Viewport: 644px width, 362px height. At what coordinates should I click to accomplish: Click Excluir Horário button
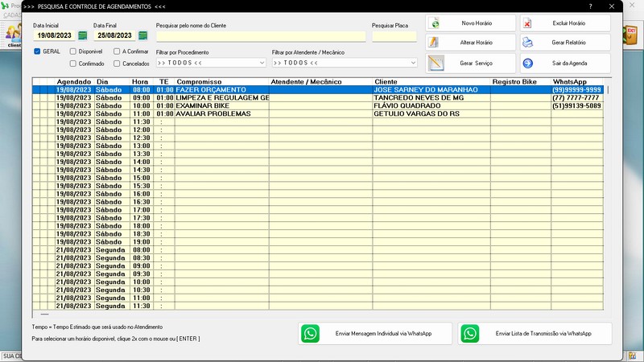pyautogui.click(x=565, y=23)
